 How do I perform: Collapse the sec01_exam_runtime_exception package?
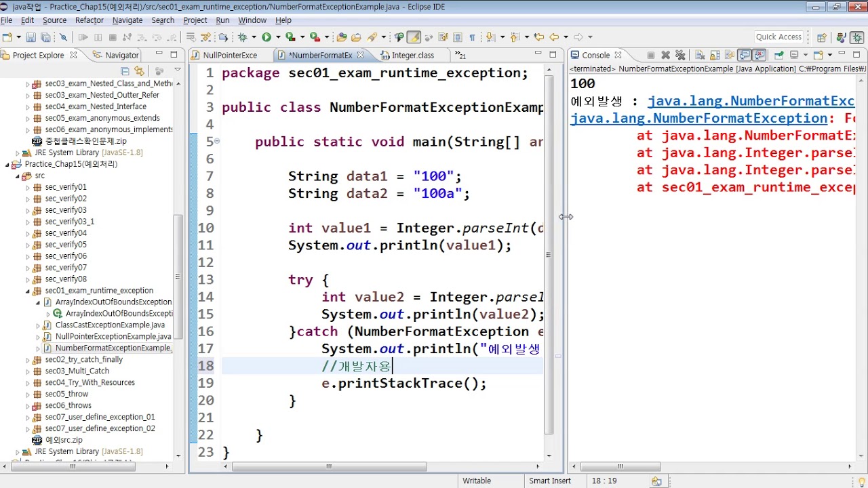tap(28, 291)
